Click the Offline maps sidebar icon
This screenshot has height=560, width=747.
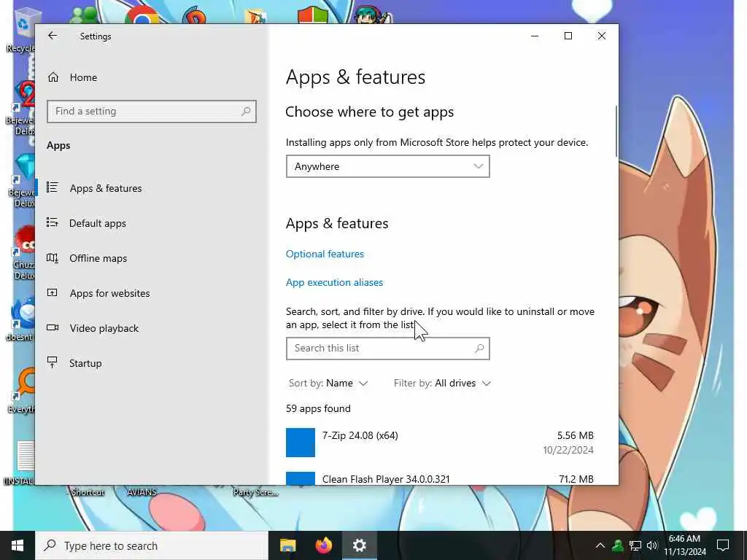pos(53,258)
